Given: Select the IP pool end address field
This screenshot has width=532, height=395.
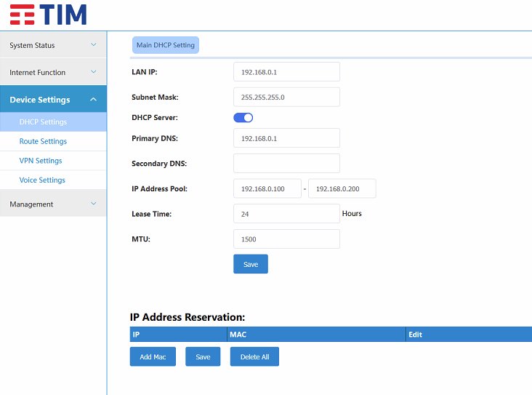Looking at the screenshot, I should [342, 189].
